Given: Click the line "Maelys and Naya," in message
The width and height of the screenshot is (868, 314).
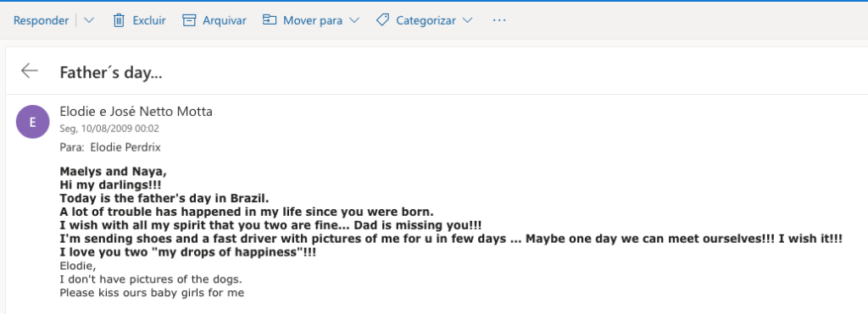Looking at the screenshot, I should pyautogui.click(x=113, y=171).
